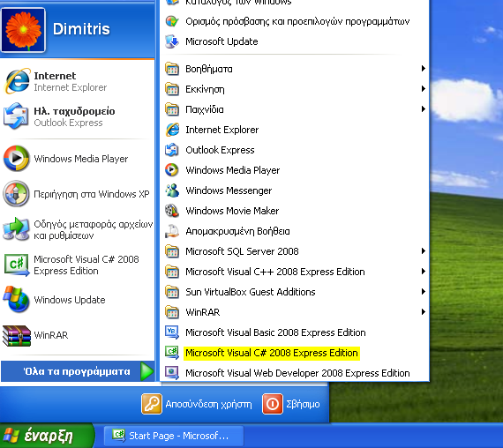The height and width of the screenshot is (448, 503).
Task: Click WinRAR label in left column
Action: point(50,335)
